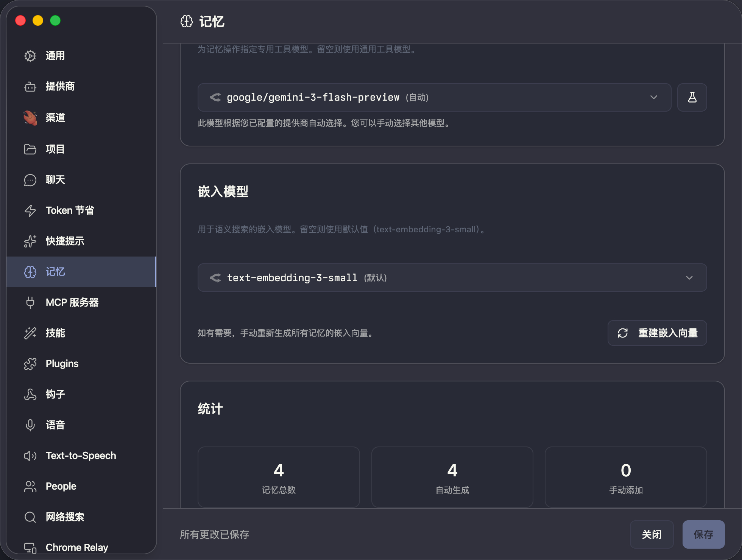This screenshot has width=742, height=560.
Task: Click the 重建嵌入向量 rebuild button
Action: point(657,333)
